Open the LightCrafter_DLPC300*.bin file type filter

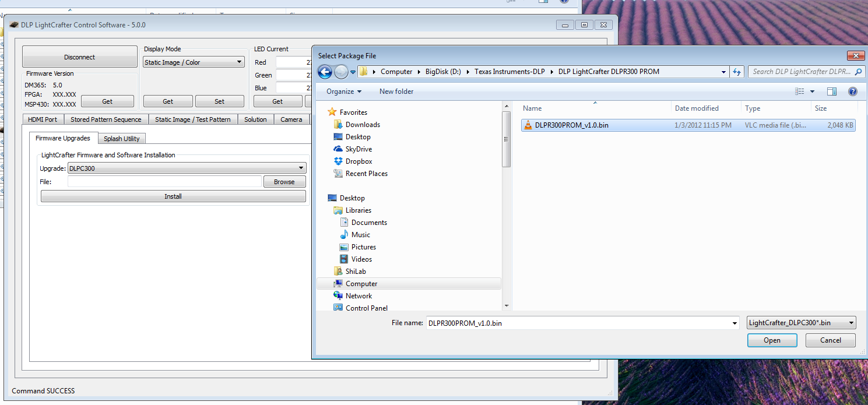coord(801,323)
